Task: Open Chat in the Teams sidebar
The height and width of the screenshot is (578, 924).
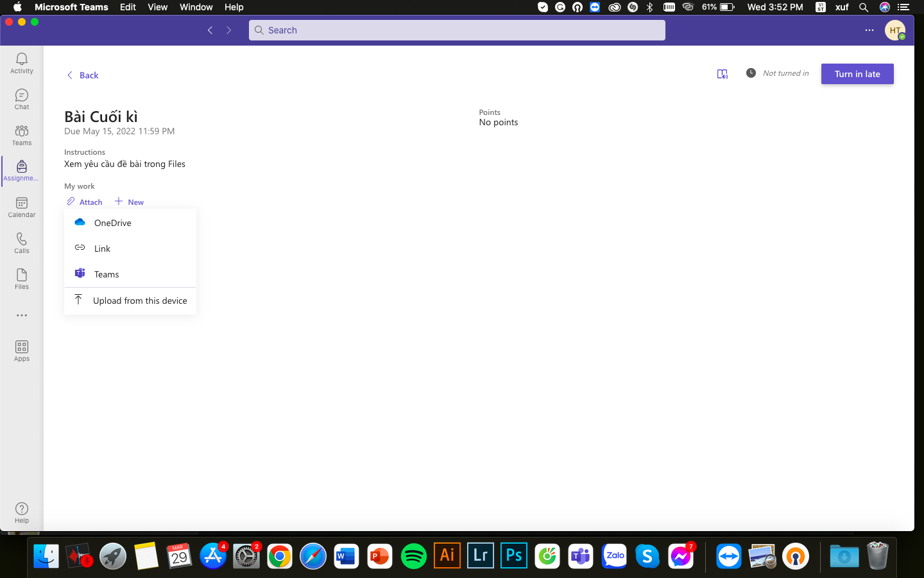Action: pos(22,99)
